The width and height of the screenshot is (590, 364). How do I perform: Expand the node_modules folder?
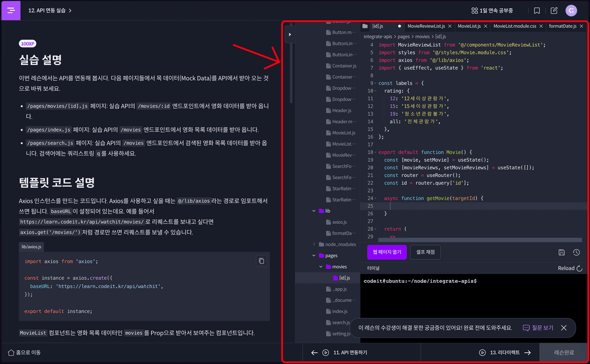[x=314, y=244]
